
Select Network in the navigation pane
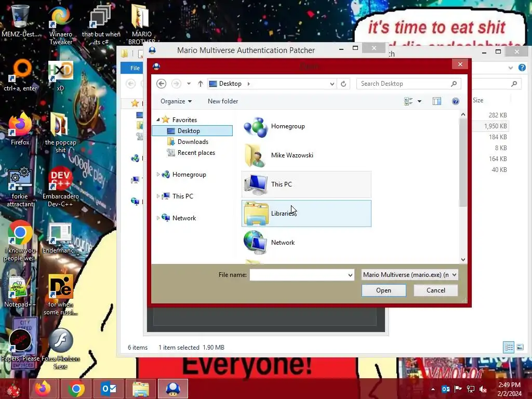pos(184,218)
